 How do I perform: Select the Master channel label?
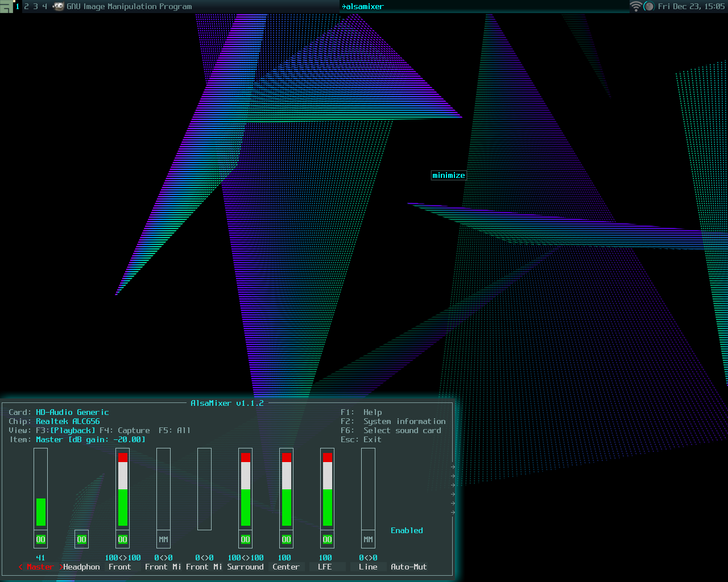pos(40,567)
